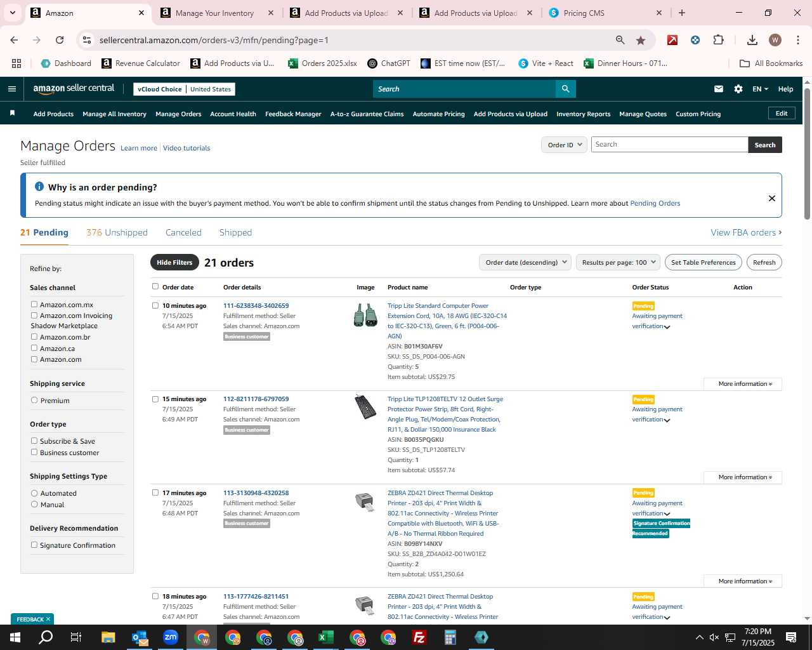Open File Explorer from taskbar

(x=108, y=637)
